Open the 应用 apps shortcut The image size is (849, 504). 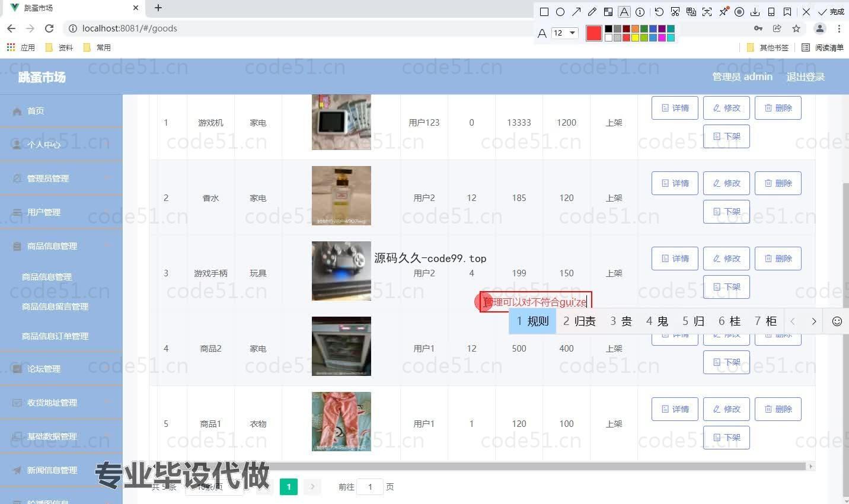tap(21, 47)
